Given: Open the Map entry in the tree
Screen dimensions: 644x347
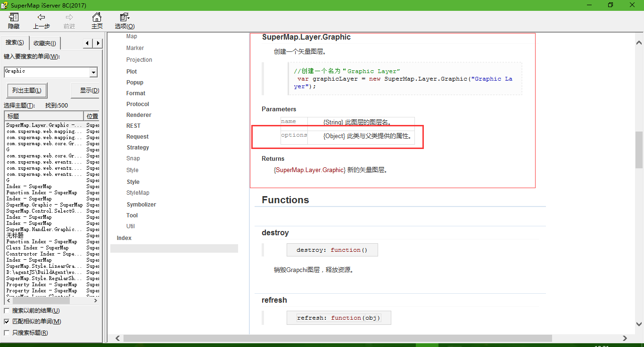Looking at the screenshot, I should tap(132, 36).
